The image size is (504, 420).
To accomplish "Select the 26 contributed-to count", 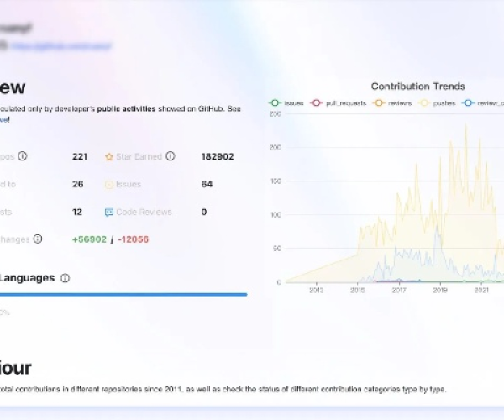I will click(78, 184).
